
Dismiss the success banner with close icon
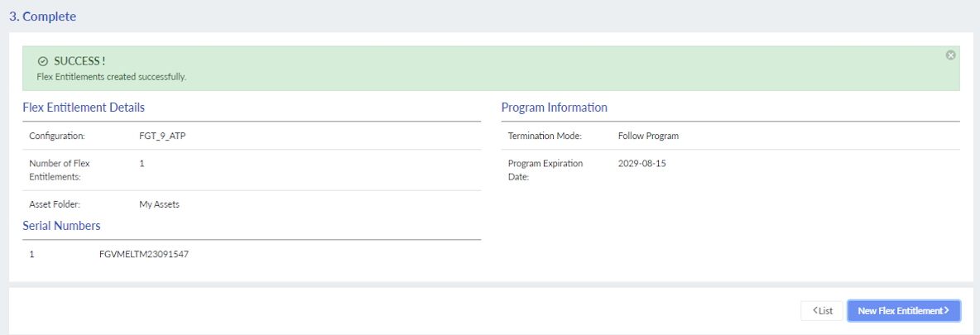coord(950,55)
